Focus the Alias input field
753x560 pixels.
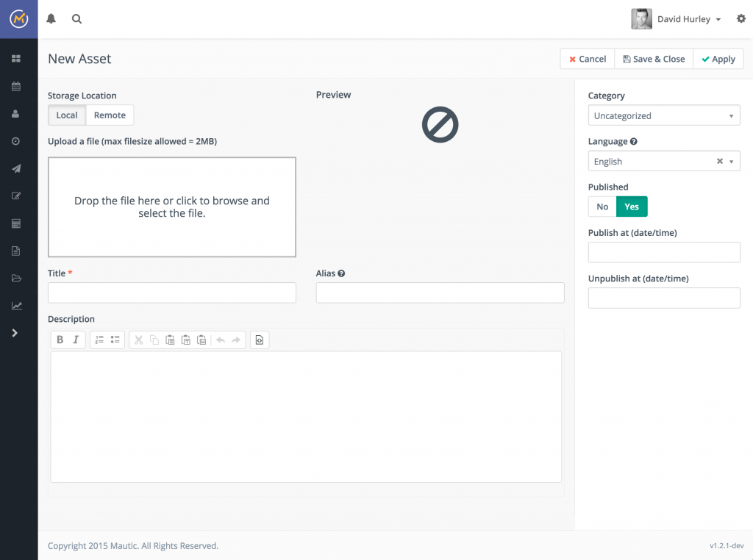[x=440, y=292]
